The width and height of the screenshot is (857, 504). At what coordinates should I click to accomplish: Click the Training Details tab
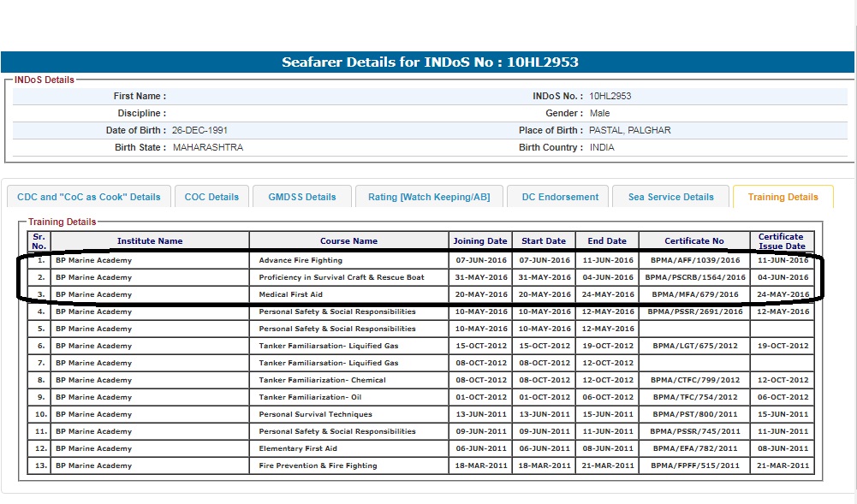pos(783,197)
